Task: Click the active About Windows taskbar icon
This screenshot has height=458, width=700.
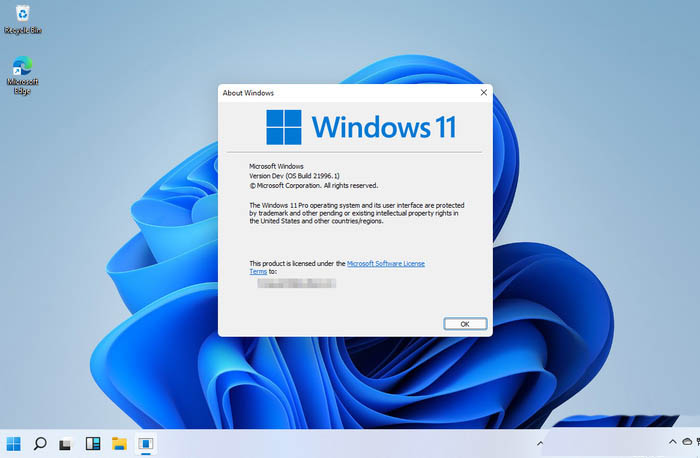Action: pos(145,443)
